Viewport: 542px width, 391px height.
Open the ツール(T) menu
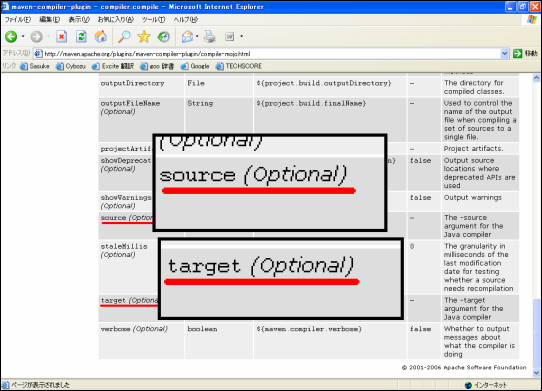pos(153,19)
